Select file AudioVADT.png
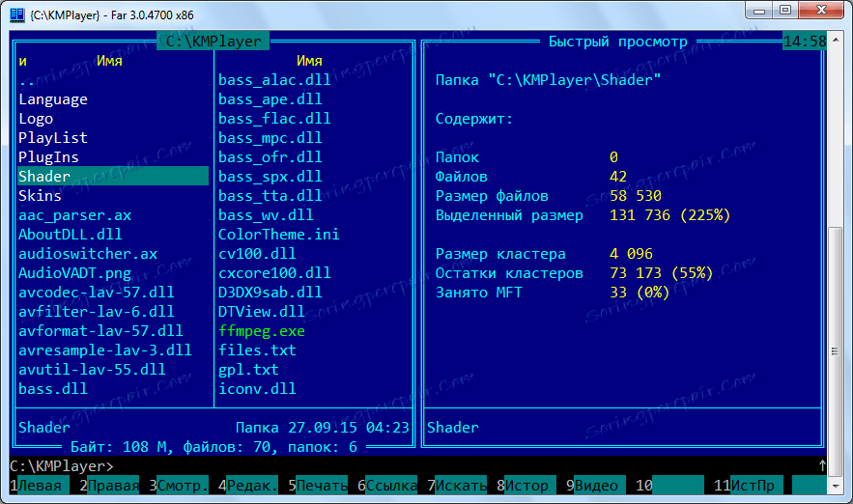The height and width of the screenshot is (504, 853). coord(74,273)
